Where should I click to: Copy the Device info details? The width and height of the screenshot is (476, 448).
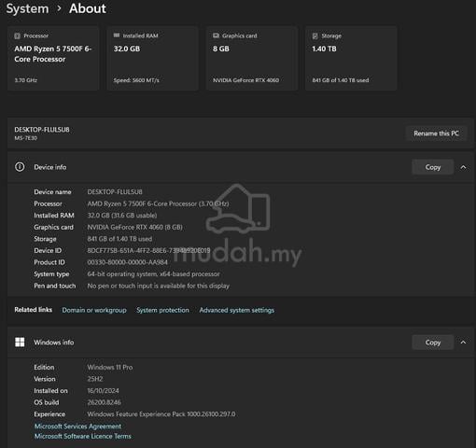coord(433,167)
